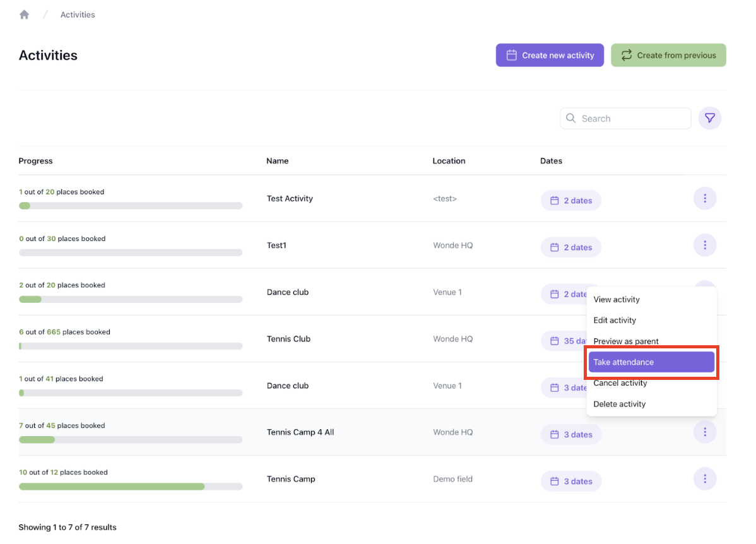This screenshot has height=544, width=756.
Task: Click the magnifier icon in search box
Action: pyautogui.click(x=571, y=118)
